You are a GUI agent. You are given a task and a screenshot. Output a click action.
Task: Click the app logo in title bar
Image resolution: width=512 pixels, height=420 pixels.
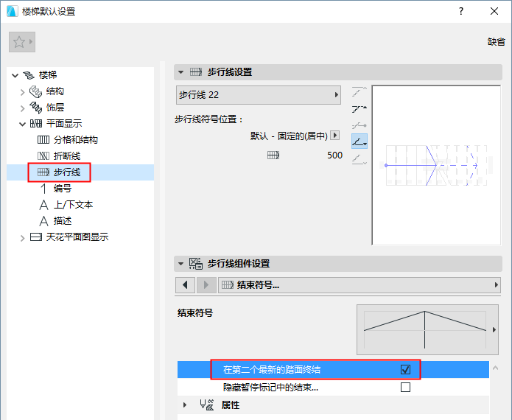[x=12, y=11]
